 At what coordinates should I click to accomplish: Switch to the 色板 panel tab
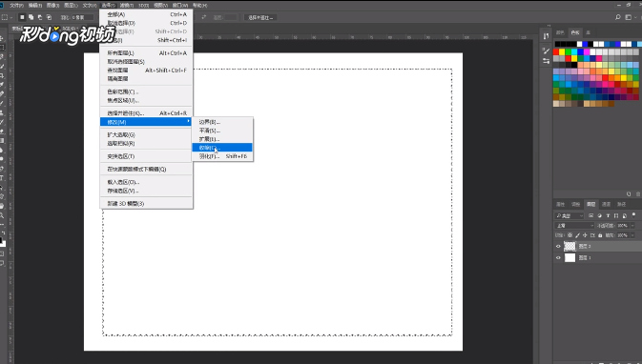[x=575, y=32]
